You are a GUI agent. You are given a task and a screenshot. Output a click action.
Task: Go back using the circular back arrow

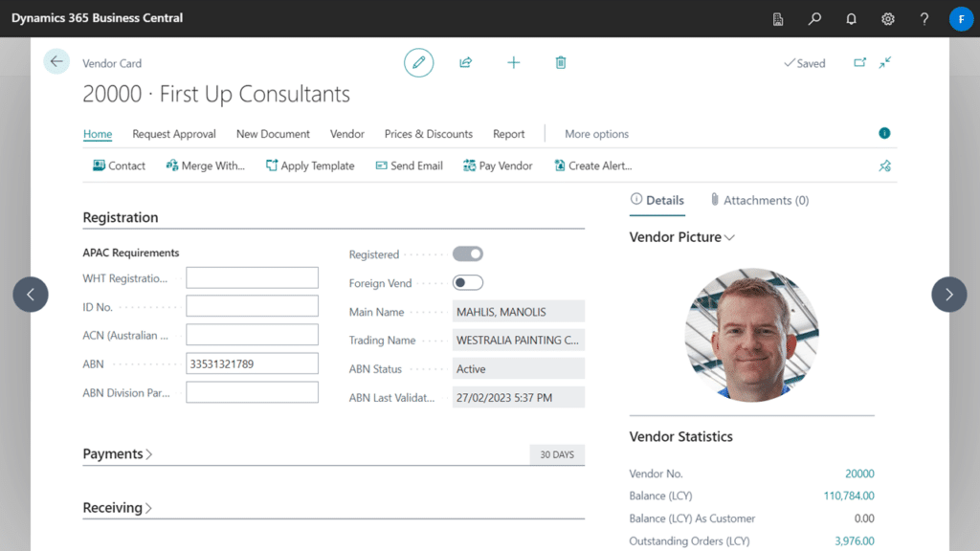[x=56, y=60]
